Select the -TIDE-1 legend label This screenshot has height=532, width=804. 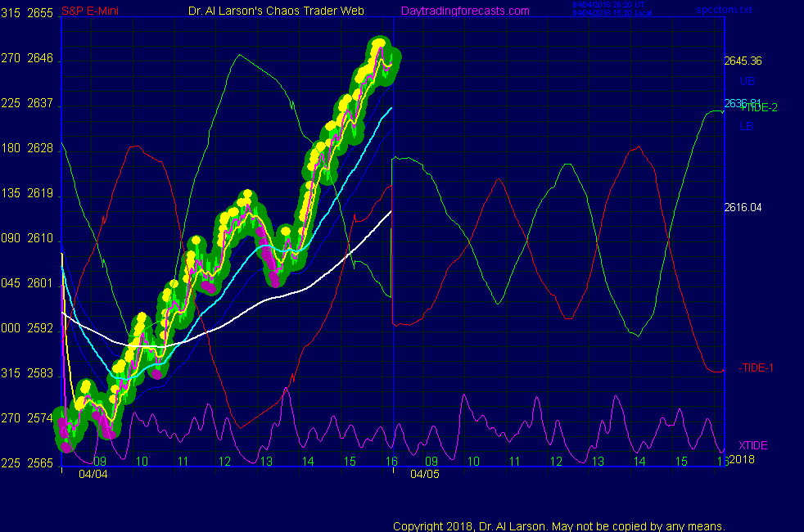click(757, 368)
